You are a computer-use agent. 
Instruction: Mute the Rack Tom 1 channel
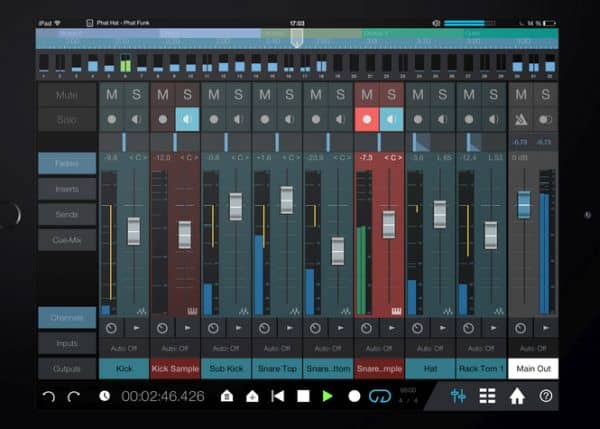[469, 95]
